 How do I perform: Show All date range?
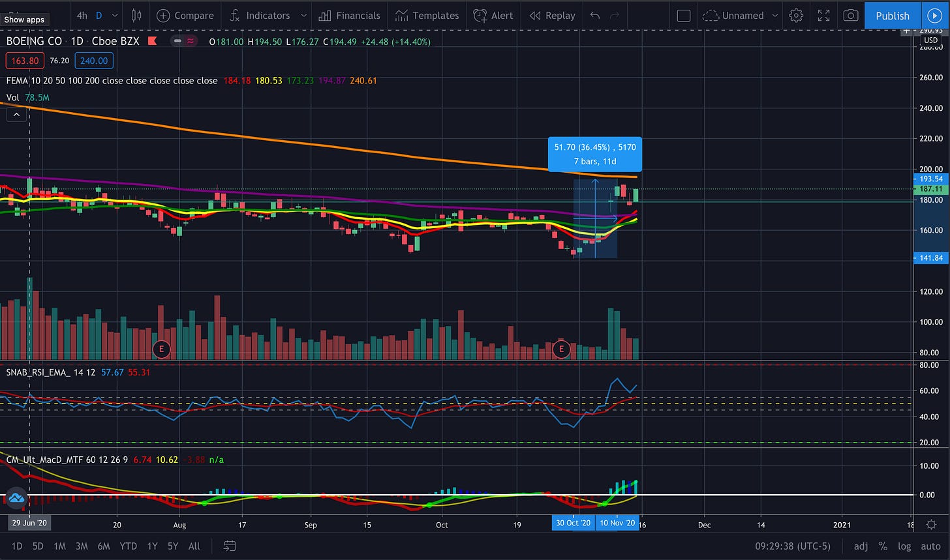click(x=194, y=546)
